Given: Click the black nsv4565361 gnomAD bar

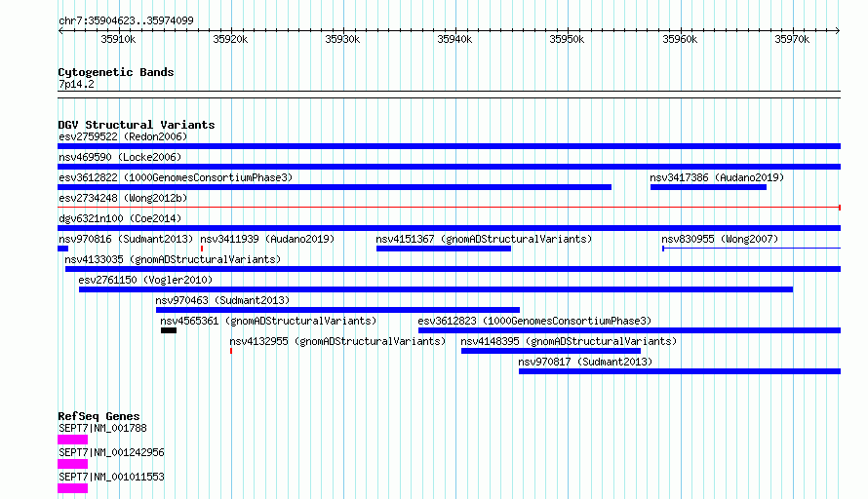Looking at the screenshot, I should point(169,330).
